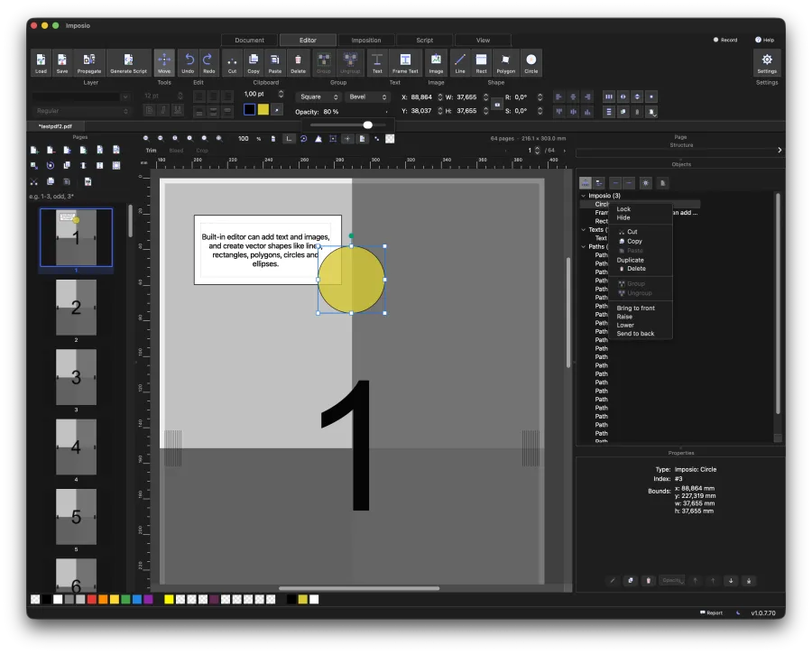812x654 pixels.
Task: Toggle the Trim box view
Action: pyautogui.click(x=151, y=150)
